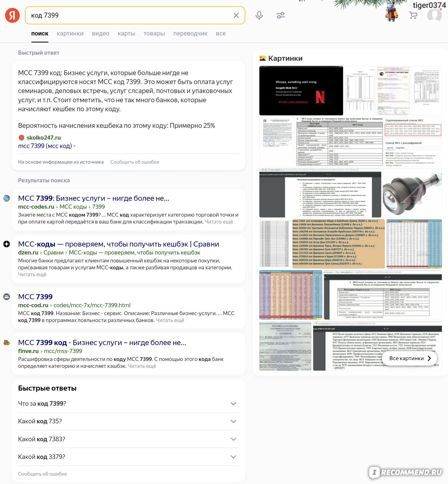Switch to the переводчик tab
The height and width of the screenshot is (484, 448).
pos(191,34)
